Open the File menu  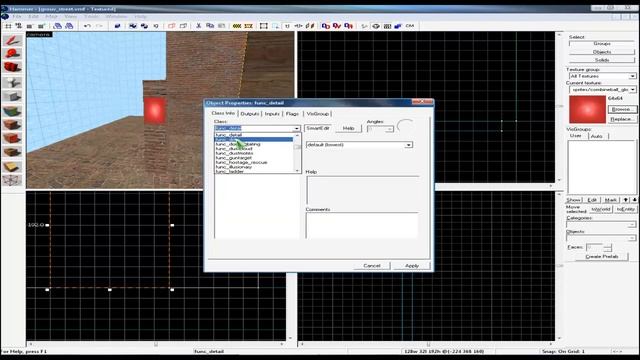click(x=17, y=16)
